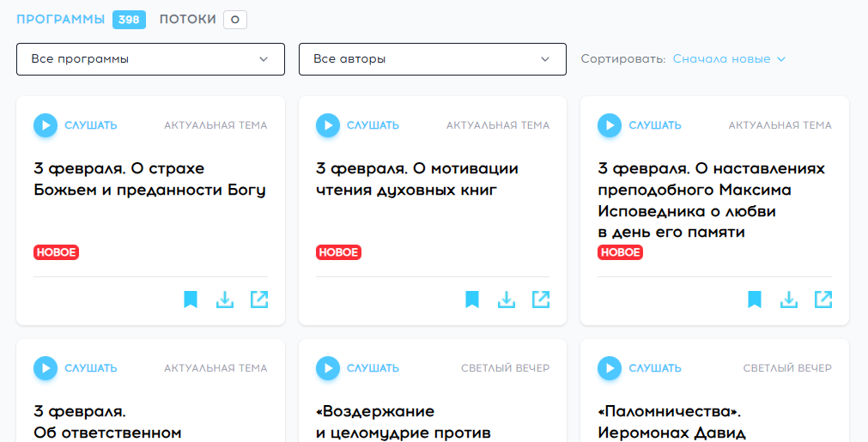
Task: Play «Воздержание и целомудрие» episode
Action: coord(328,368)
